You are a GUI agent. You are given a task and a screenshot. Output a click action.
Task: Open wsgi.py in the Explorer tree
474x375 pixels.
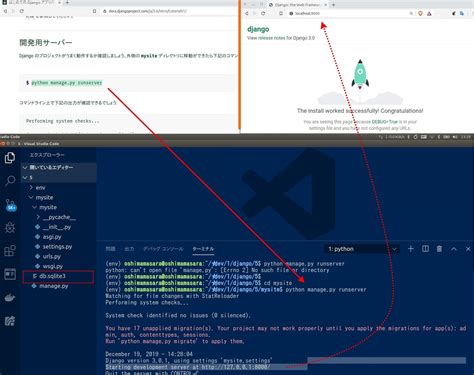coord(59,266)
